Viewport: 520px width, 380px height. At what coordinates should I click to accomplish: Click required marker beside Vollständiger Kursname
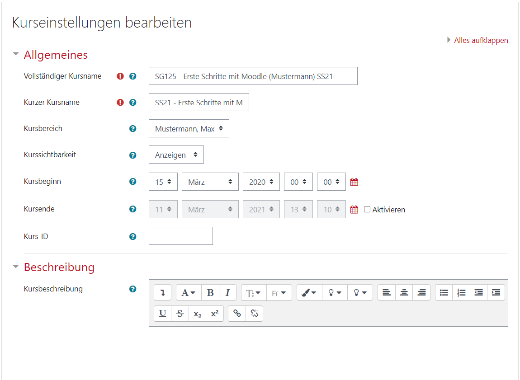click(120, 76)
